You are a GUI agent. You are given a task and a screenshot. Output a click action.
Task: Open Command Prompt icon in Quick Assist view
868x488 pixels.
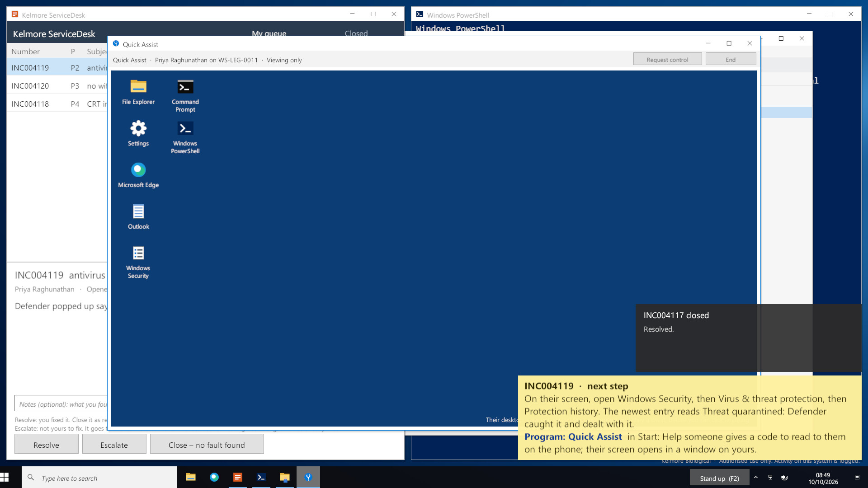click(185, 96)
